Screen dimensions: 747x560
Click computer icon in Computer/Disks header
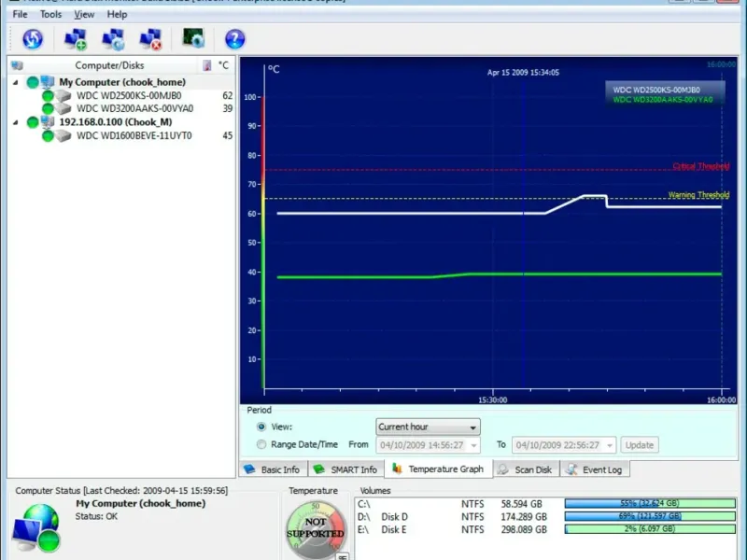[x=17, y=65]
